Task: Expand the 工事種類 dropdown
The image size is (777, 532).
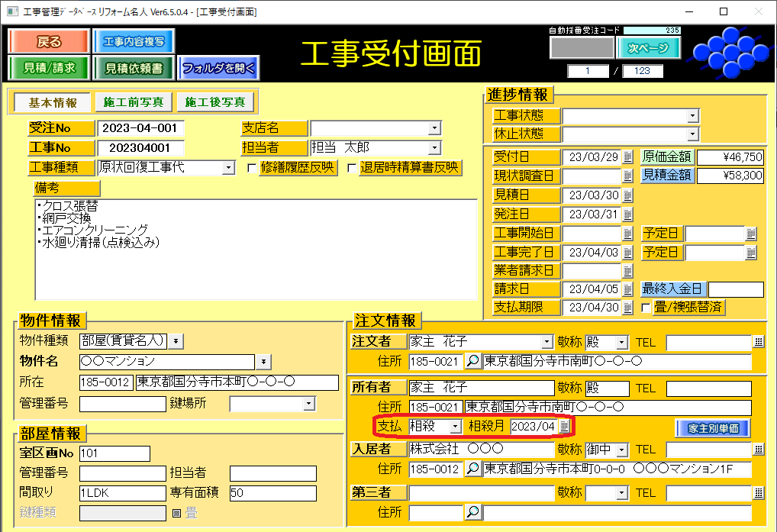Action: click(229, 168)
